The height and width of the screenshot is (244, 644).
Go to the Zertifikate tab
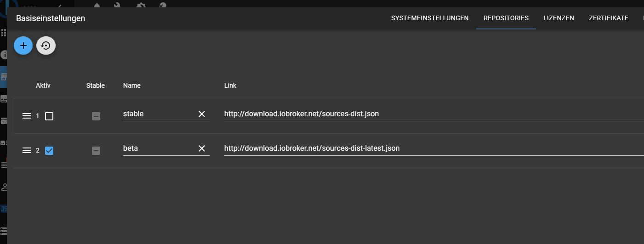click(x=608, y=18)
